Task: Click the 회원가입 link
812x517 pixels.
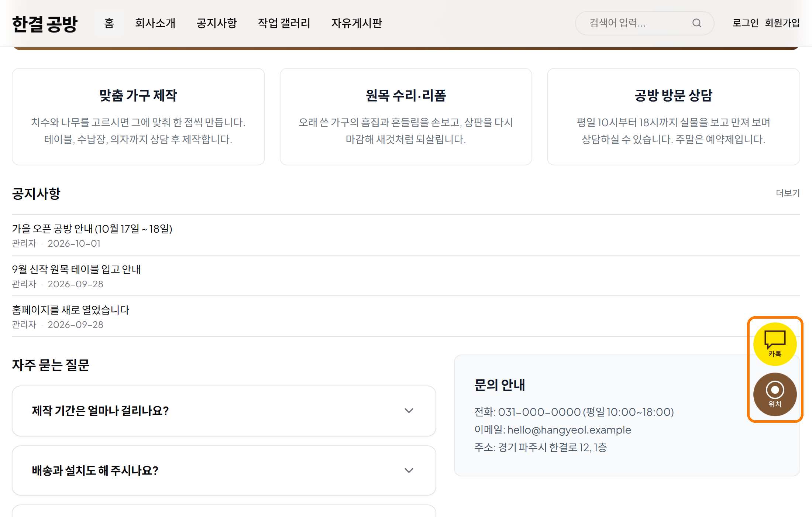Action: pyautogui.click(x=782, y=23)
